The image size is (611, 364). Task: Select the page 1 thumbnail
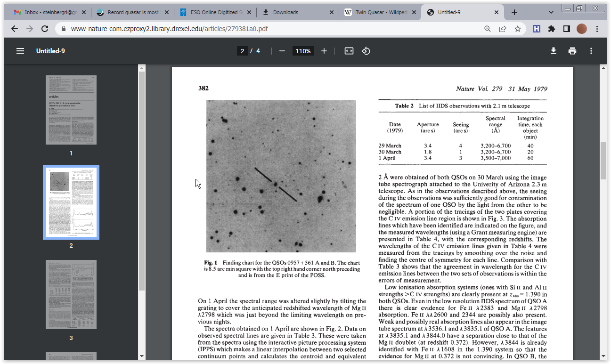(x=71, y=110)
